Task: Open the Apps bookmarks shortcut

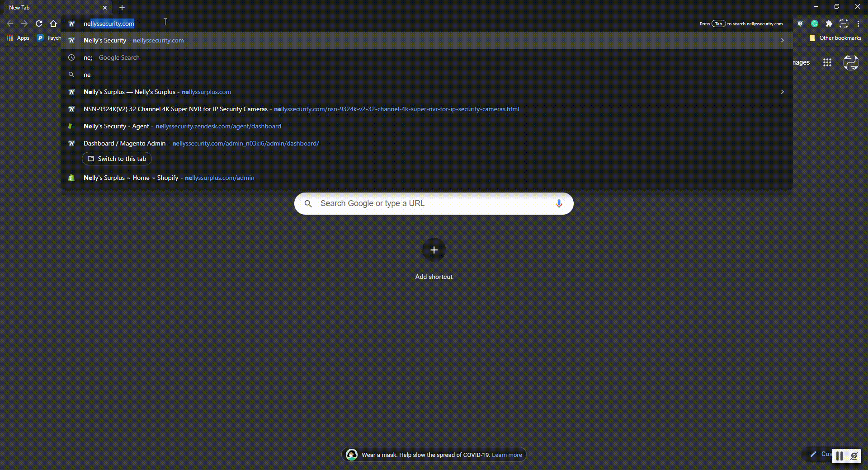Action: point(18,38)
